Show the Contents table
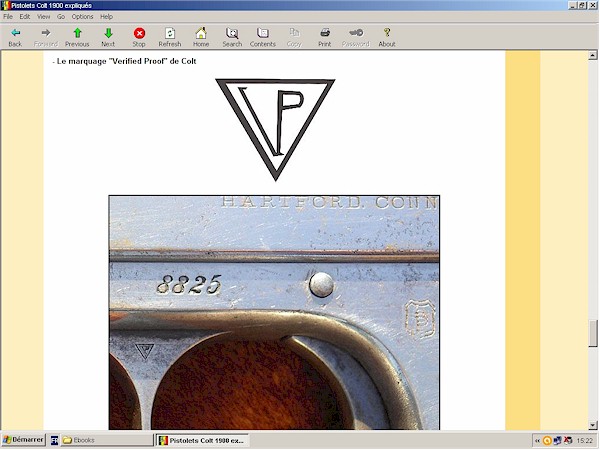The image size is (600, 450). 262,37
